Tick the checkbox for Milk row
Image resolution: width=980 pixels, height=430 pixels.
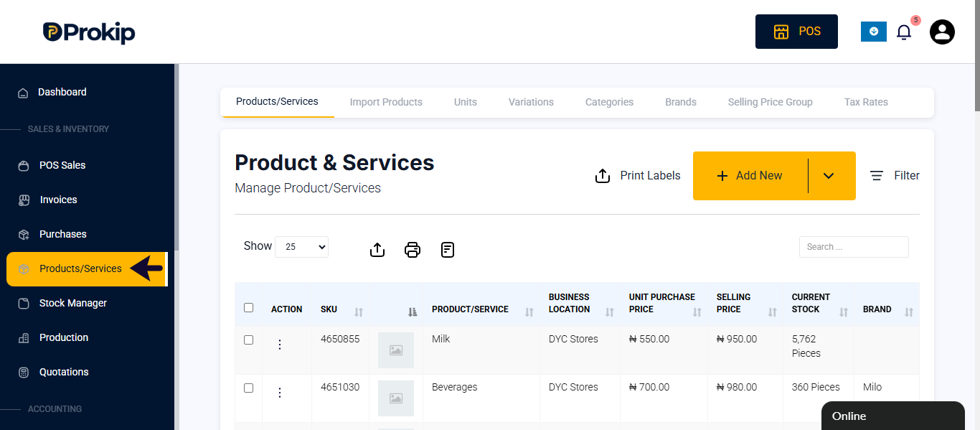[249, 340]
